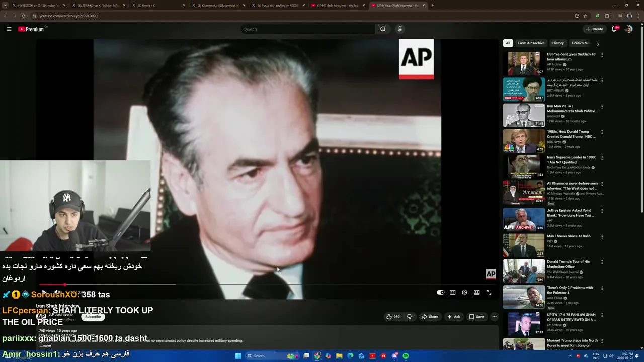Click the YouTube search magnifier button
The image size is (644, 362).
coord(383,29)
